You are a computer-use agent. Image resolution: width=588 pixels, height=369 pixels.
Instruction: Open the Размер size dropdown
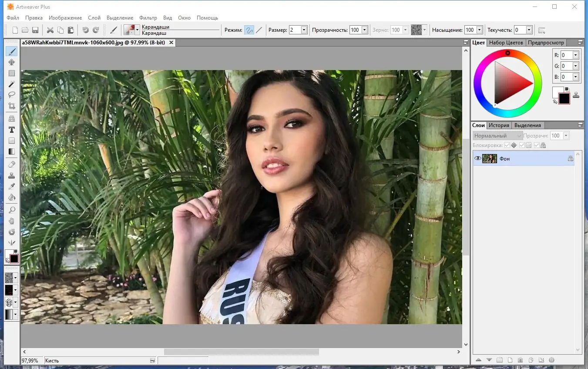pyautogui.click(x=304, y=30)
